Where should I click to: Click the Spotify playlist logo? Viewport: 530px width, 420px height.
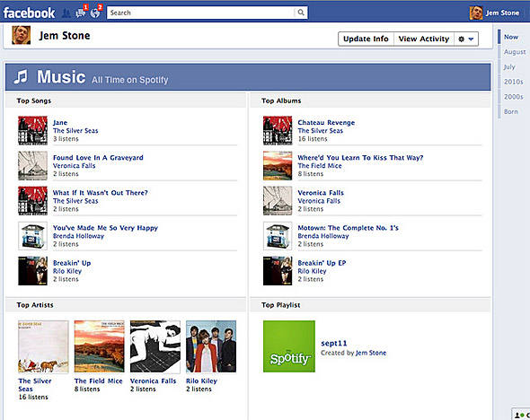pyautogui.click(x=289, y=346)
